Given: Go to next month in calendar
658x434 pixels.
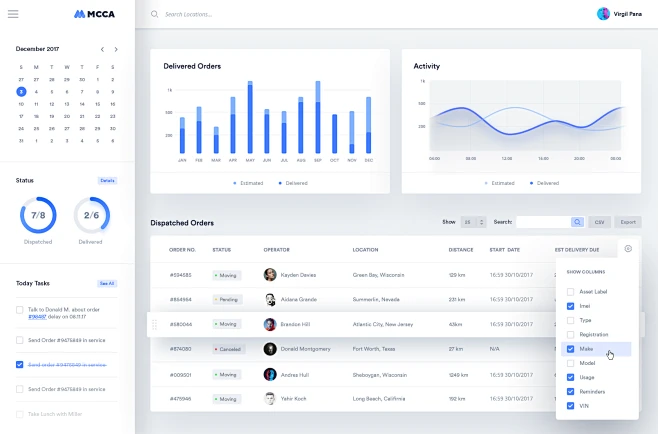Looking at the screenshot, I should point(116,50).
